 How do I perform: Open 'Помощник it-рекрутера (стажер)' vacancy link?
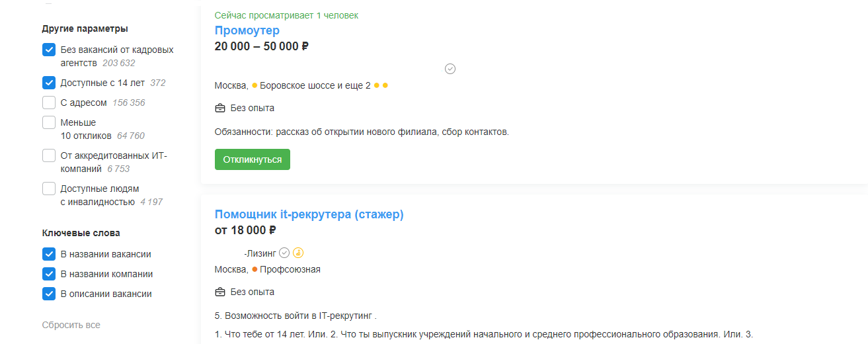pyautogui.click(x=309, y=214)
